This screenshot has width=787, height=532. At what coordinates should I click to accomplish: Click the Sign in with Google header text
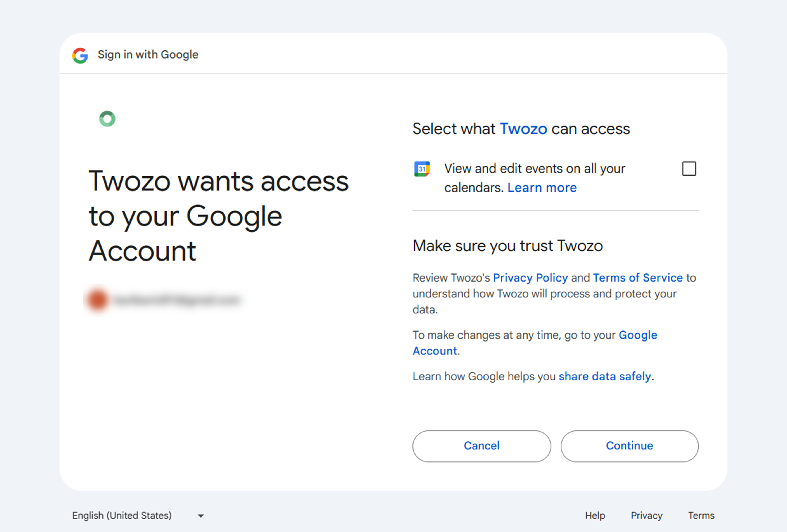click(148, 55)
